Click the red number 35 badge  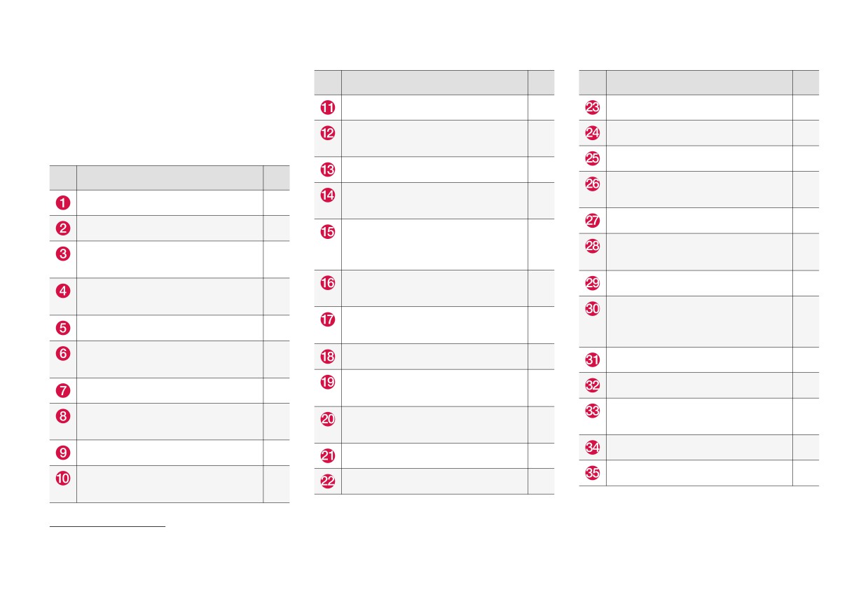pos(593,473)
